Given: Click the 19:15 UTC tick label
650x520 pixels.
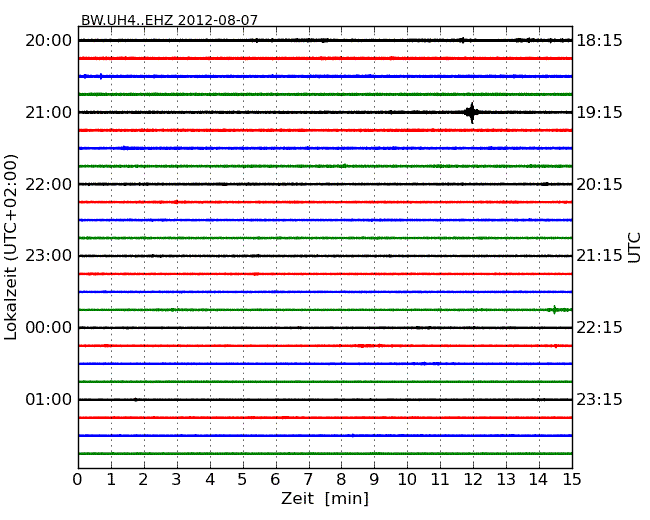Looking at the screenshot, I should pyautogui.click(x=599, y=113).
